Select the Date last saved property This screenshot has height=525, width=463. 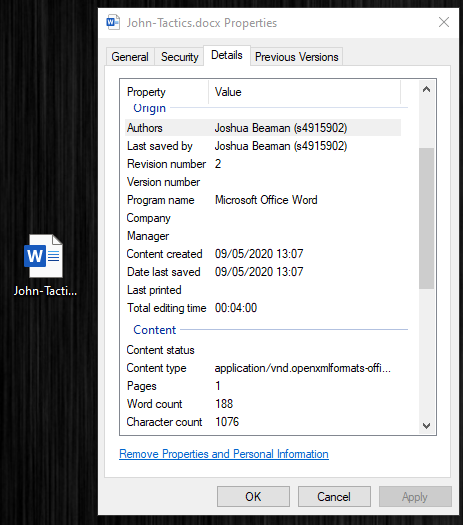click(163, 272)
